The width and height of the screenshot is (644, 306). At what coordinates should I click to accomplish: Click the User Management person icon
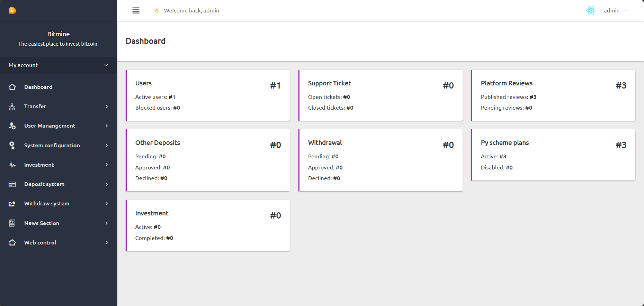[12, 126]
